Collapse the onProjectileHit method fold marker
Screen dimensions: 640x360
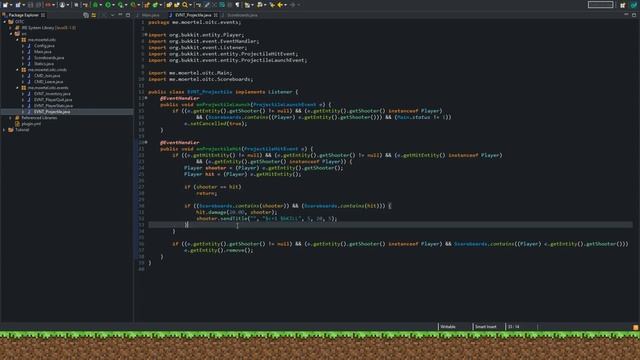(x=146, y=142)
